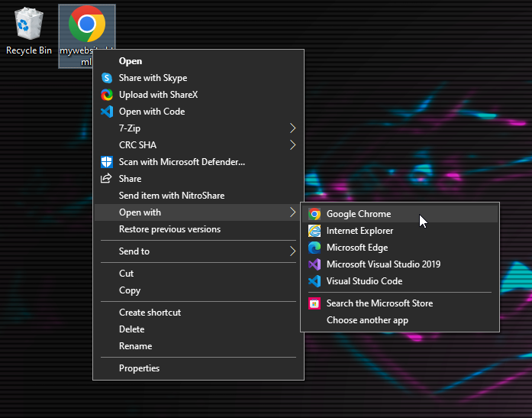Click the VS Code icon beside Open with Code
Viewport: 532px width, 418px height.
tap(107, 112)
